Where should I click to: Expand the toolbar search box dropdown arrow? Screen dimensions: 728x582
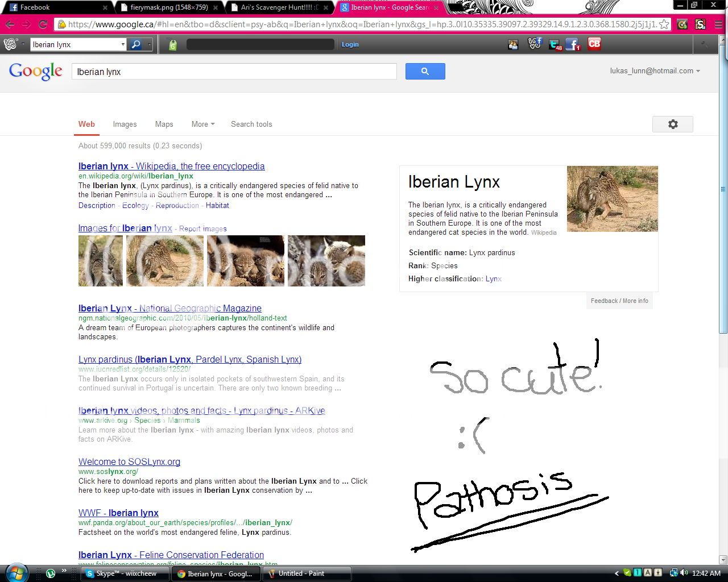(x=123, y=44)
